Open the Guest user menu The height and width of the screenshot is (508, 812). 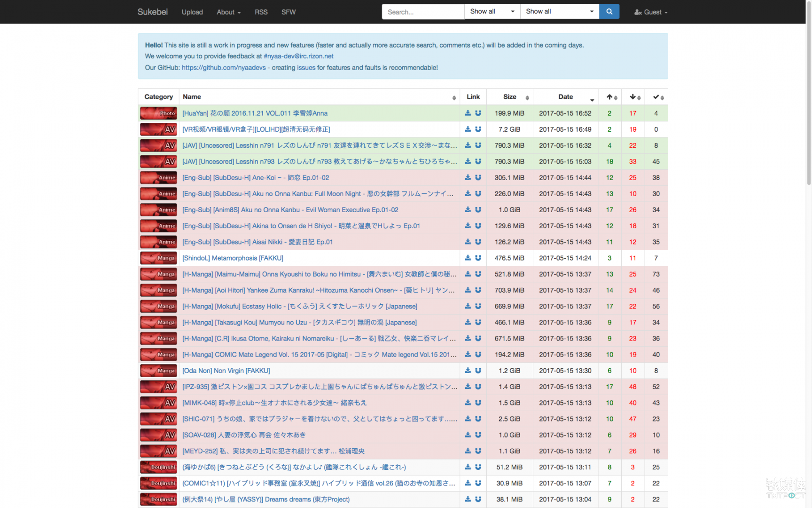(x=651, y=12)
